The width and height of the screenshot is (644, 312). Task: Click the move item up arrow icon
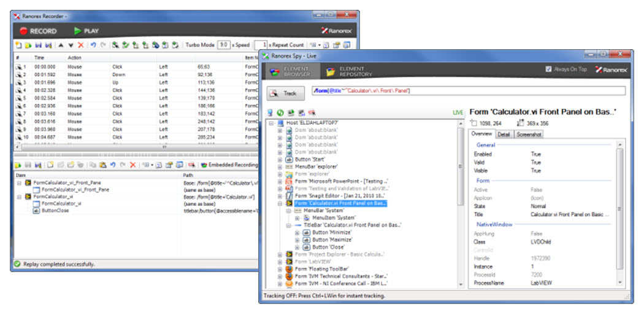pyautogui.click(x=61, y=45)
